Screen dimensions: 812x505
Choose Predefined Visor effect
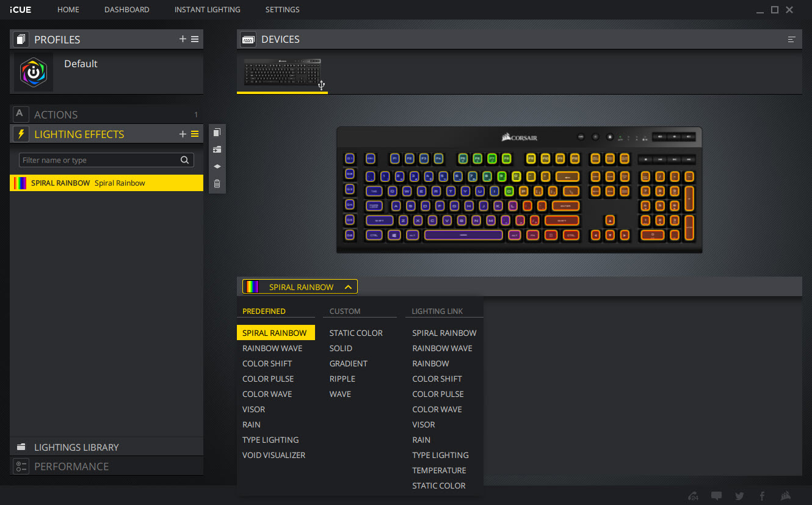[x=253, y=409]
